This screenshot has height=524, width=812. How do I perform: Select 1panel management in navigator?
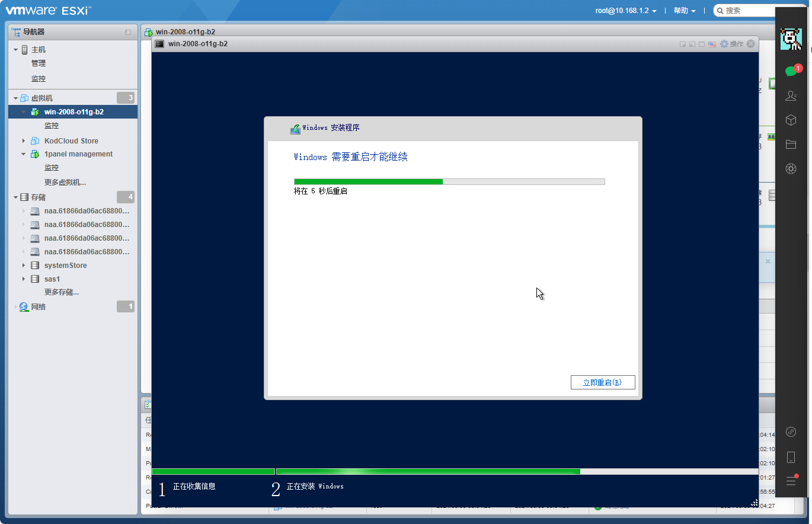[x=78, y=154]
